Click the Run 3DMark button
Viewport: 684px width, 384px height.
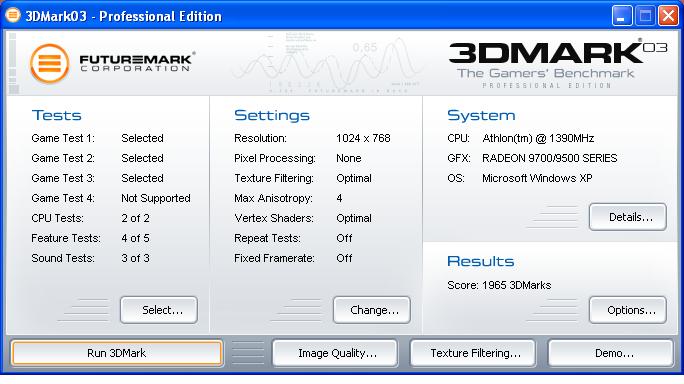click(x=116, y=353)
